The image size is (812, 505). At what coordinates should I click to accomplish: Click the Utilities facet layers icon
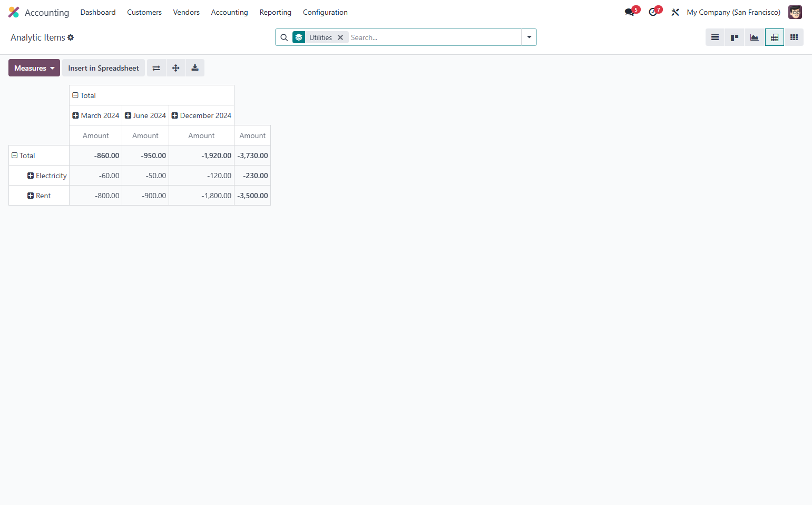[x=299, y=37]
